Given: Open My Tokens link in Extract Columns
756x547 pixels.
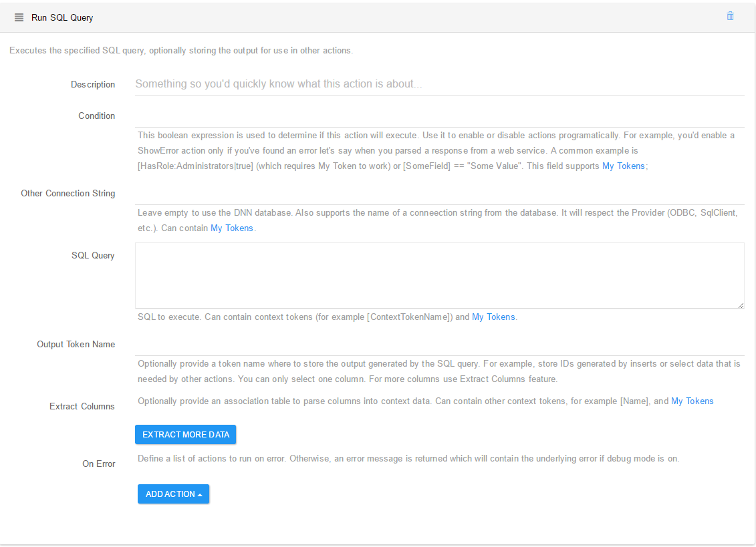Looking at the screenshot, I should (692, 401).
